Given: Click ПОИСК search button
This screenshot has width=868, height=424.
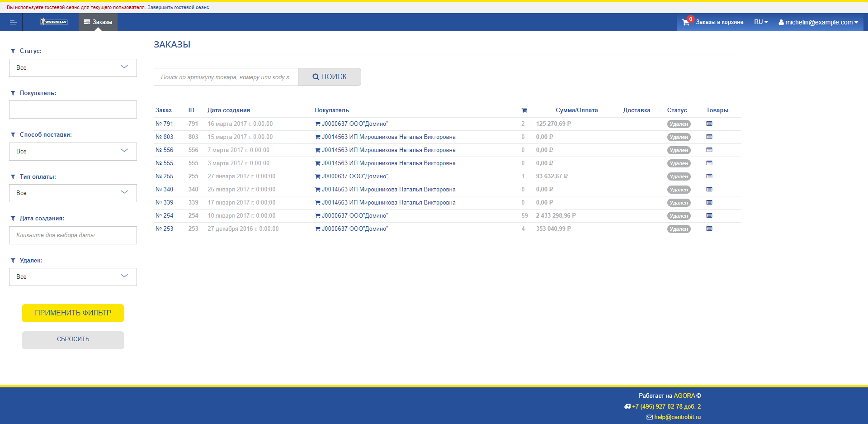Looking at the screenshot, I should tap(330, 77).
